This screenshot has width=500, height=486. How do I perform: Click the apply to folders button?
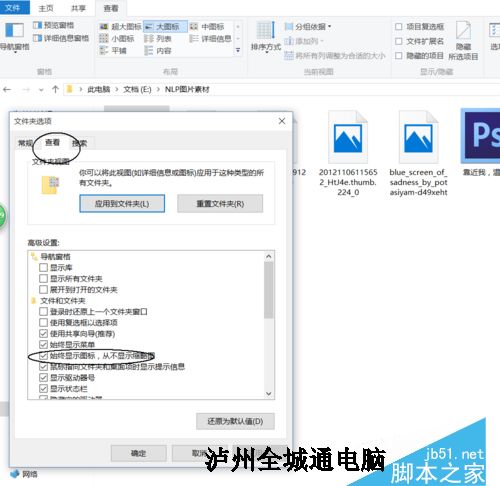(x=122, y=204)
